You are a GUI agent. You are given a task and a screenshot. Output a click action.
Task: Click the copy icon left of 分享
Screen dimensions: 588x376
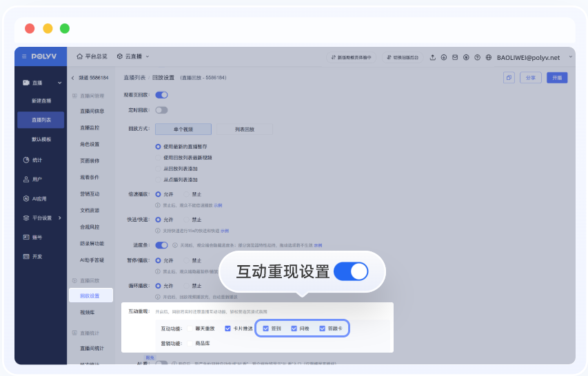[509, 78]
